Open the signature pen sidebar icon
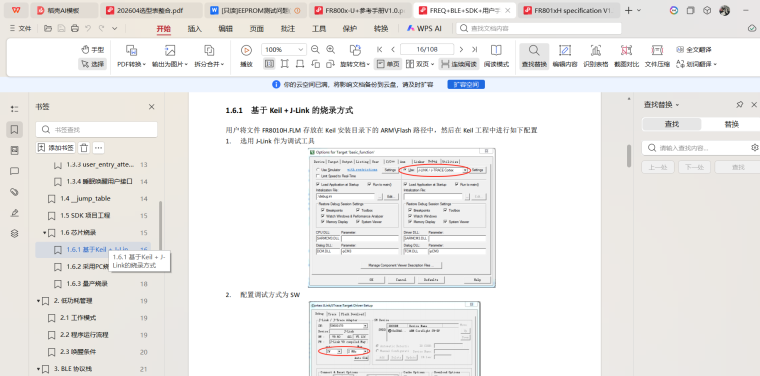760x376 pixels. click(15, 213)
